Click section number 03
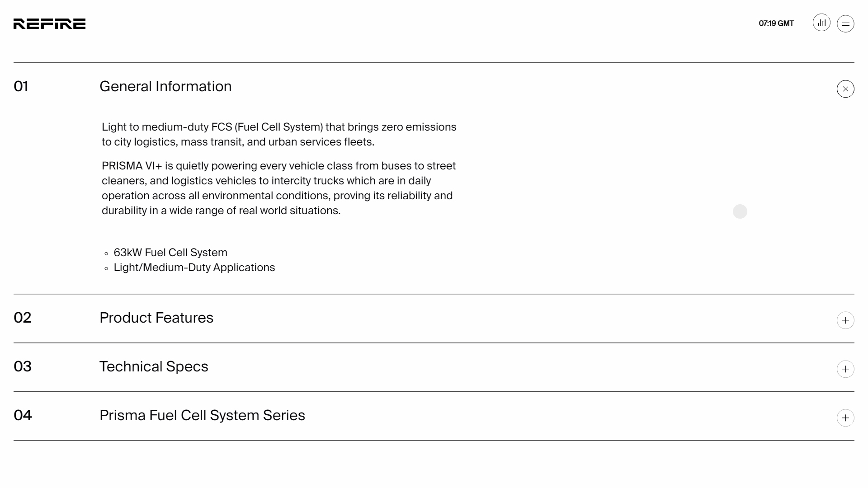The image size is (868, 488). (23, 366)
